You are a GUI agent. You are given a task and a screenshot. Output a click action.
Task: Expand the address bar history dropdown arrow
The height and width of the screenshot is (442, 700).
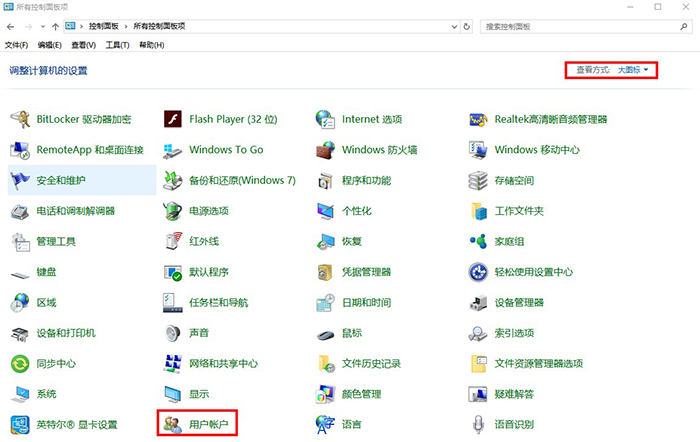(451, 26)
